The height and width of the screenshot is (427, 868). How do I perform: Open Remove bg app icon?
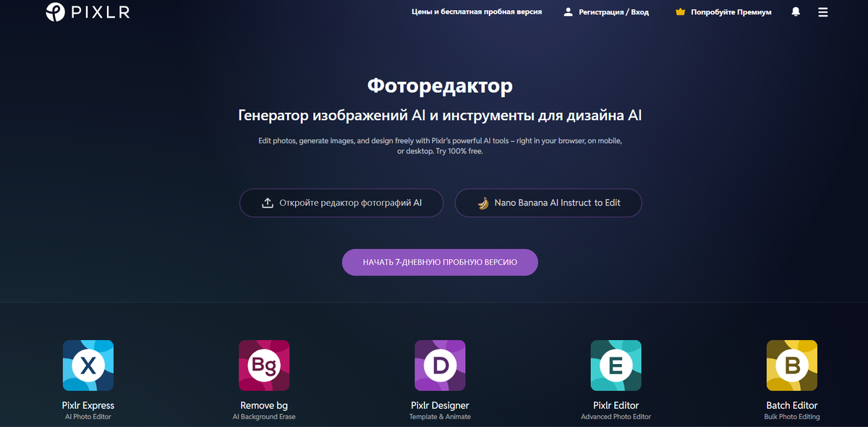264,365
